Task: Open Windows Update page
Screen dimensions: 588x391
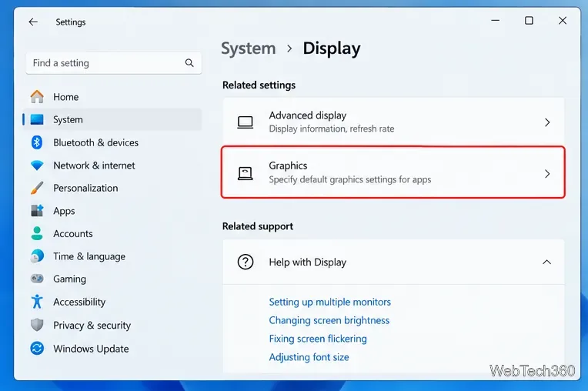Action: pos(112,348)
